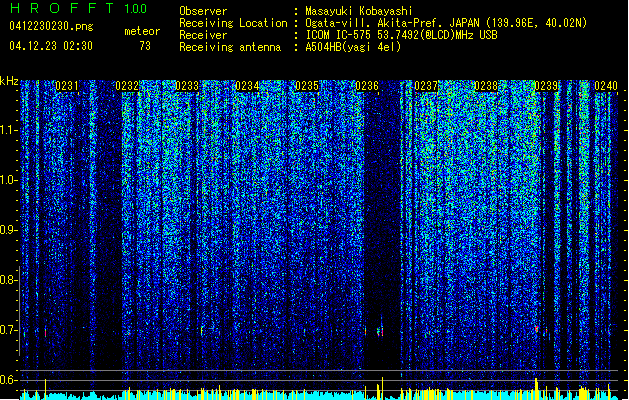Click the kHz axis unit label
The height and width of the screenshot is (400, 629).
point(9,81)
